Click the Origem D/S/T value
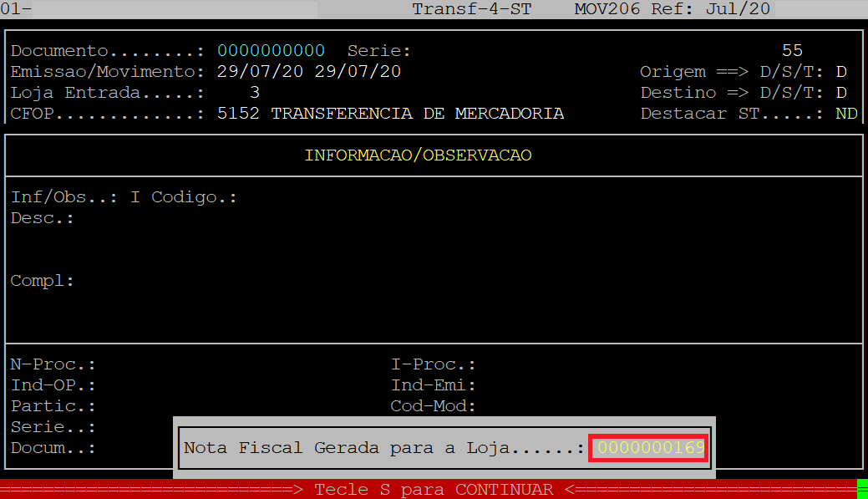 click(x=841, y=72)
